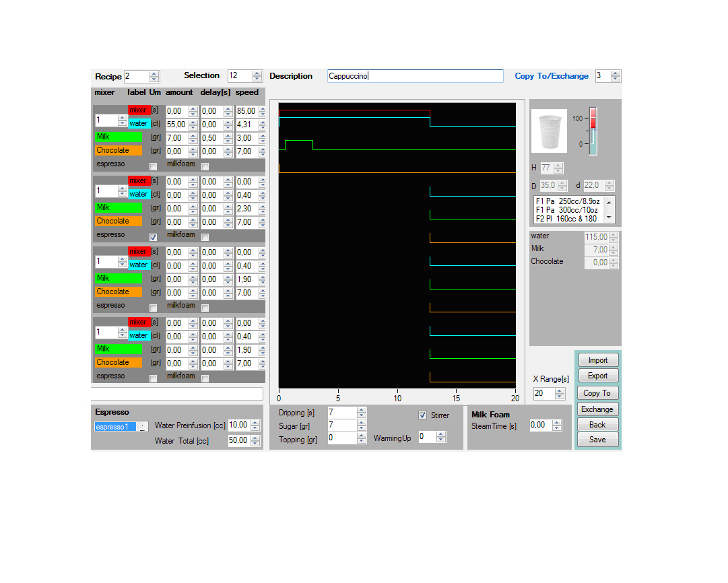The height and width of the screenshot is (583, 728).
Task: Click the Selection field showing 12
Action: pos(240,75)
